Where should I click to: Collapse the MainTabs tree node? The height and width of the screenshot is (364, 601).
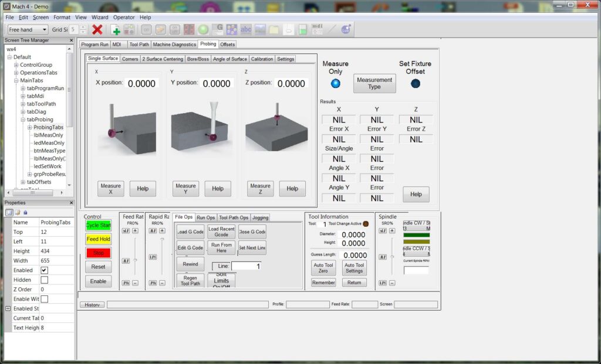(16, 81)
